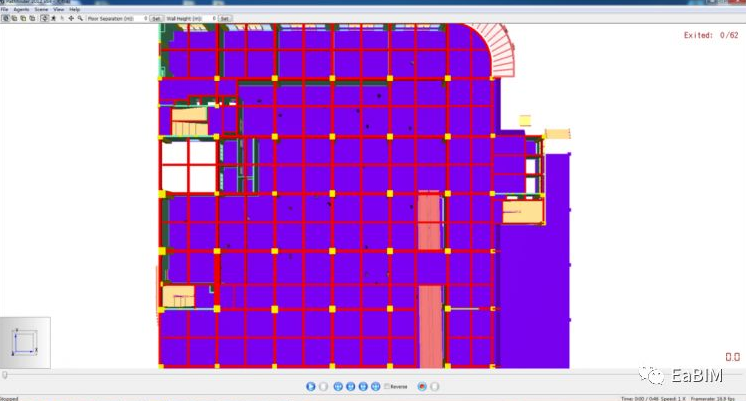Click the 'Stopped' status bar text
The width and height of the screenshot is (746, 401).
tap(9, 399)
